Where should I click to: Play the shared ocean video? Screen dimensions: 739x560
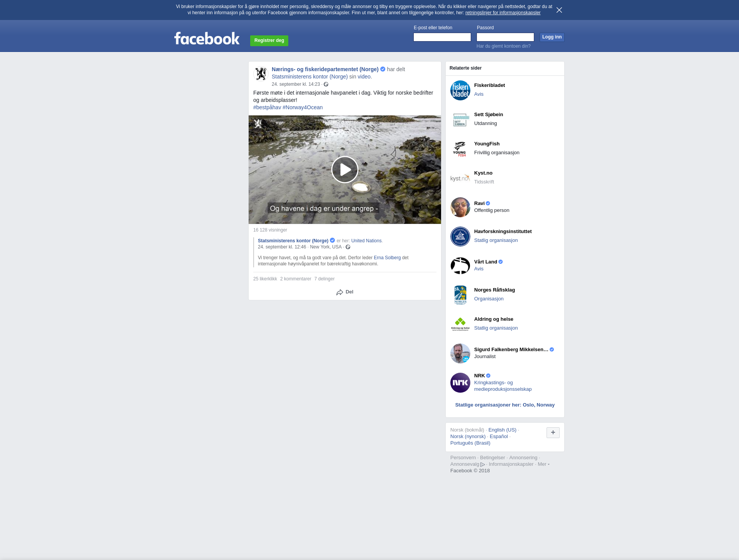tap(344, 170)
